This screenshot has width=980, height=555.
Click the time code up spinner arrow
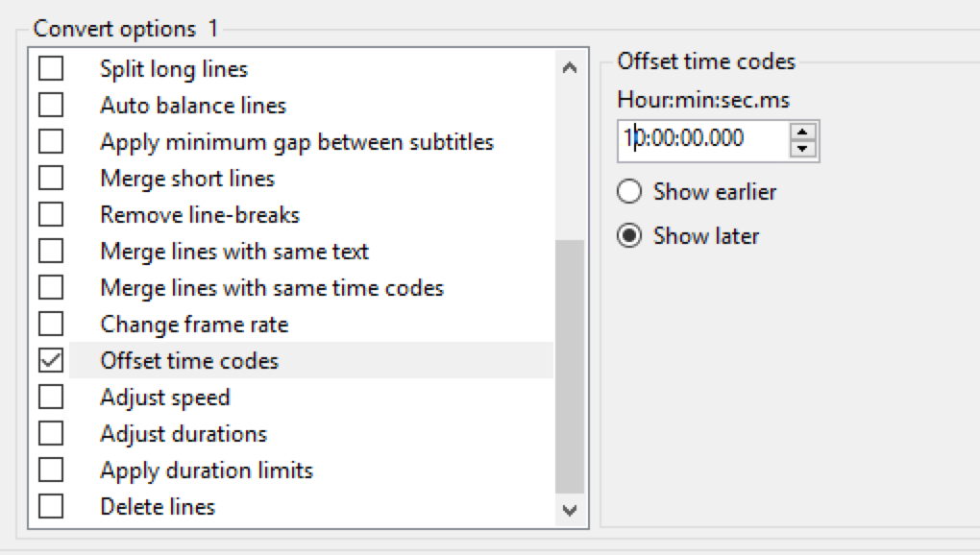click(803, 131)
